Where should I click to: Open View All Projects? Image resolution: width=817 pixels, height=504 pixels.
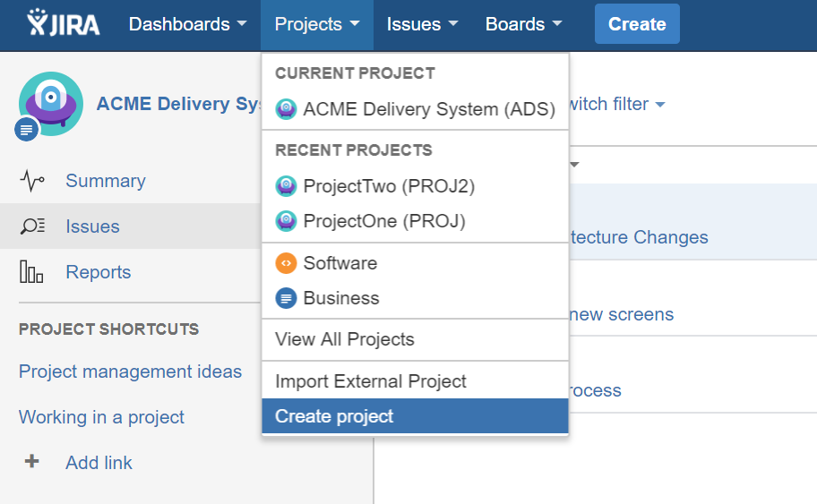[x=416, y=339]
